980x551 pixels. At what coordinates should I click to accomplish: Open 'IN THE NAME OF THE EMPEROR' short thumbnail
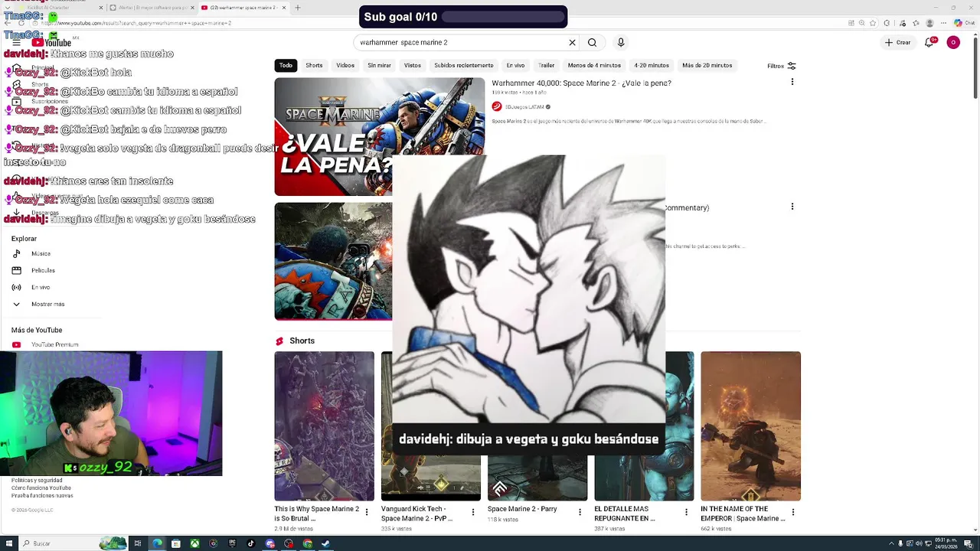pos(750,425)
